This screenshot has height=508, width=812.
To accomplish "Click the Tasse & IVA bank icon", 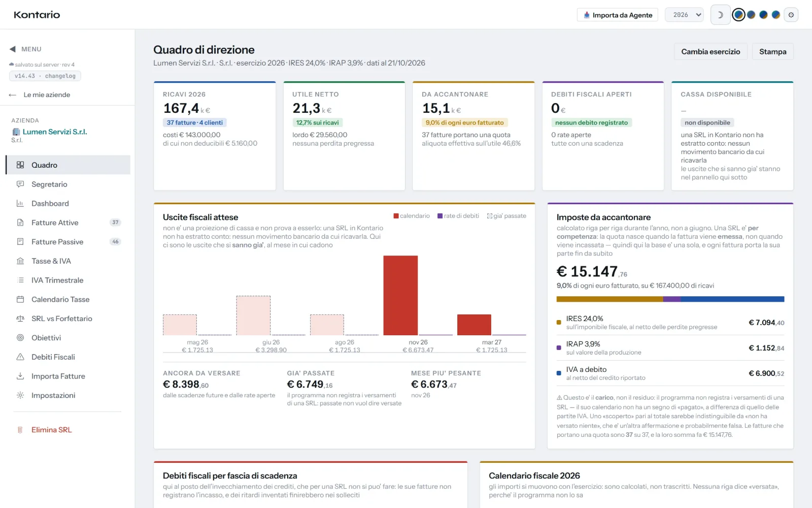I will [20, 261].
